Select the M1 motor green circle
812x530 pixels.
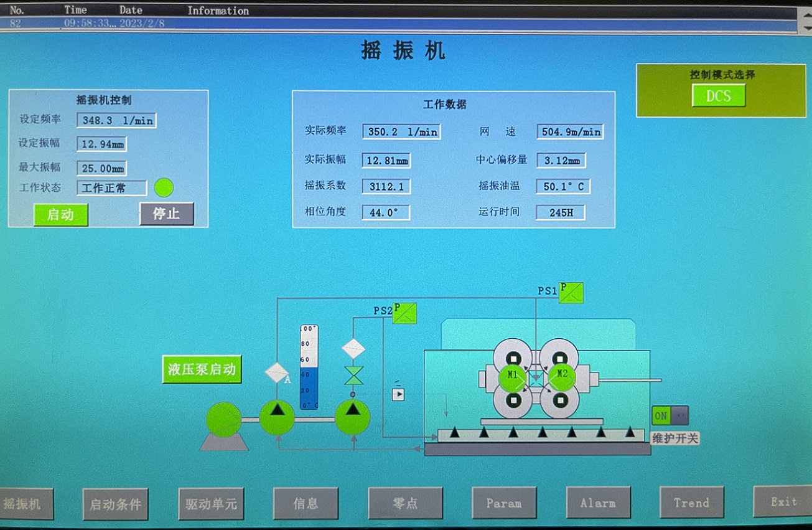513,379
